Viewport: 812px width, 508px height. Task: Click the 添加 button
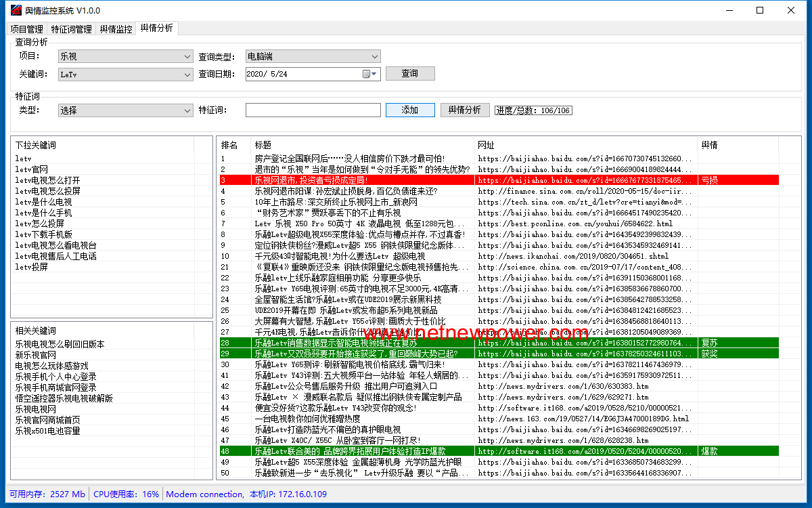pyautogui.click(x=410, y=110)
